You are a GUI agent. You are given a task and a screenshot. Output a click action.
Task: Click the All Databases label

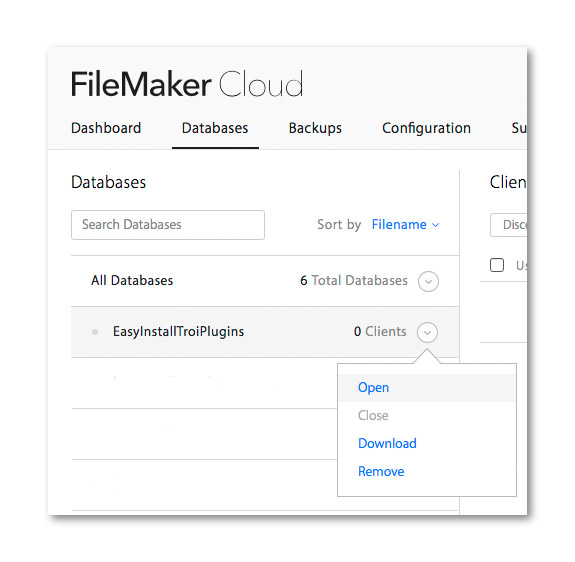point(132,280)
